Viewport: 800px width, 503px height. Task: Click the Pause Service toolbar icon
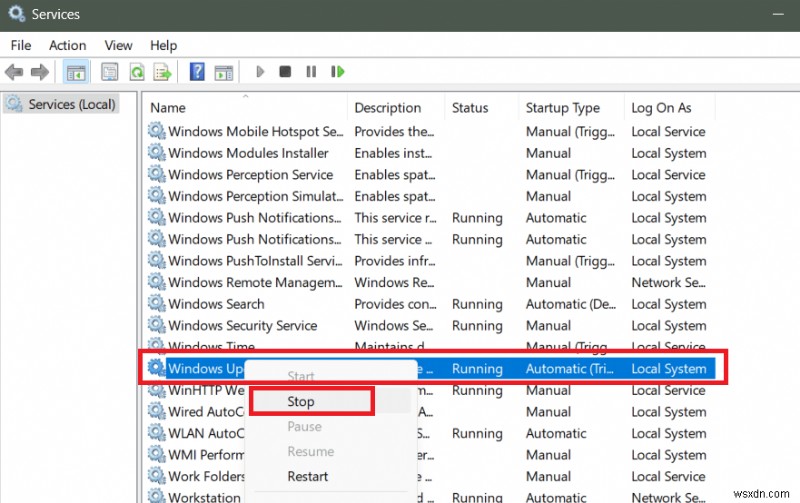[311, 72]
